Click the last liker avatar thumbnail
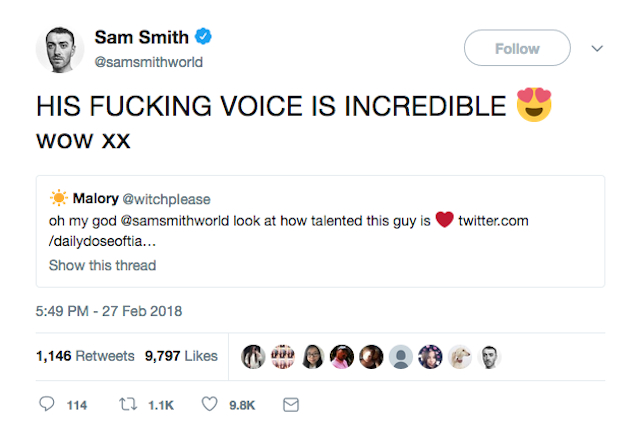Screen dimensions: 640x429 [489, 355]
